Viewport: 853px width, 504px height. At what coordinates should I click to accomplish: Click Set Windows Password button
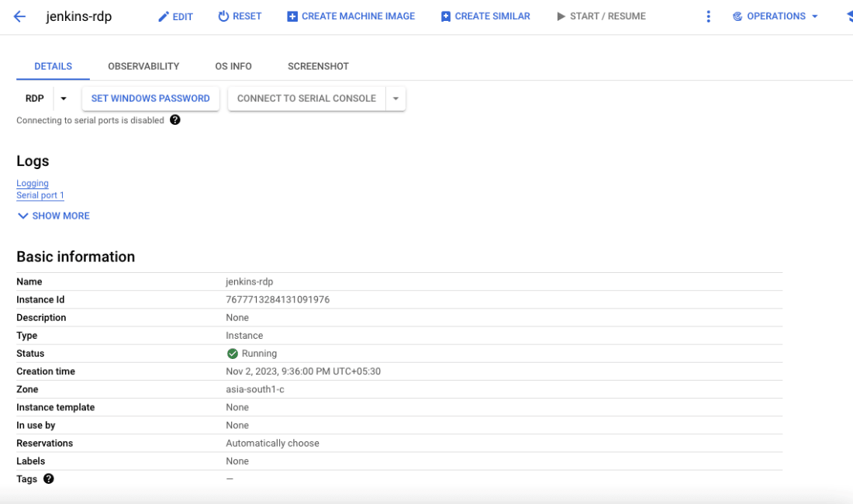pyautogui.click(x=150, y=98)
